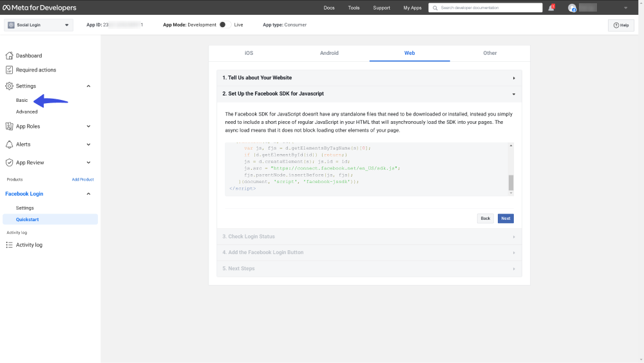The width and height of the screenshot is (644, 363).
Task: Click the Settings gear icon
Action: coord(9,86)
